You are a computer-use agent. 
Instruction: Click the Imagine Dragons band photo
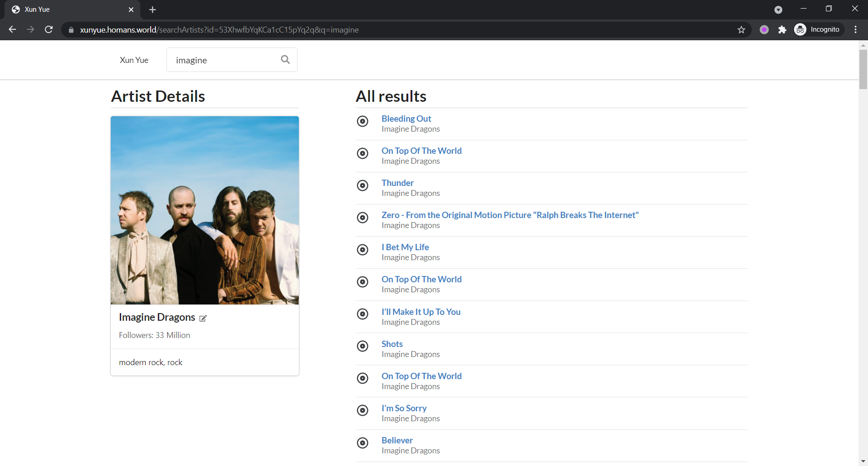[x=205, y=210]
